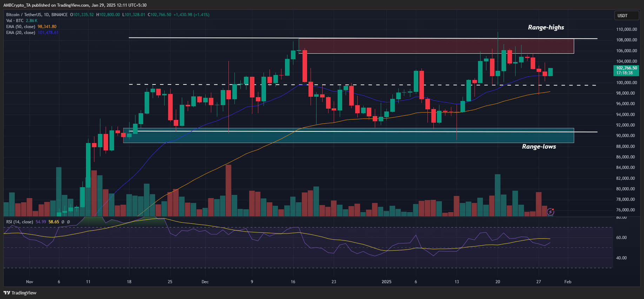Click the low price L101,328.01
644x299 pixels.
pyautogui.click(x=134, y=15)
